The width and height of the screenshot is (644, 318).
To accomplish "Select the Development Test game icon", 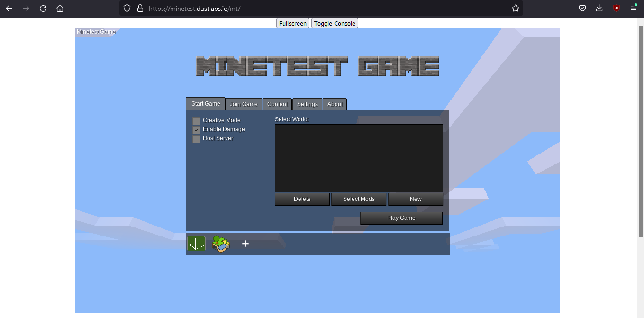I will (196, 244).
